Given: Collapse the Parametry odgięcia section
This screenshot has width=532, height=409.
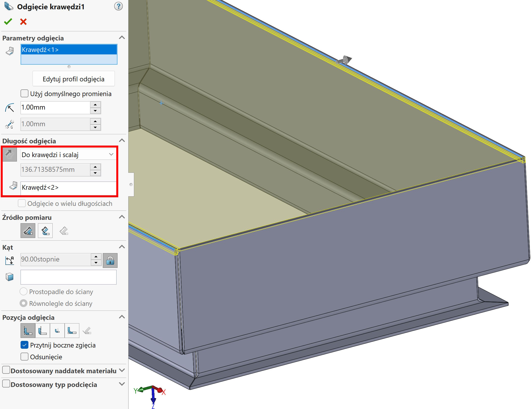Looking at the screenshot, I should (122, 38).
